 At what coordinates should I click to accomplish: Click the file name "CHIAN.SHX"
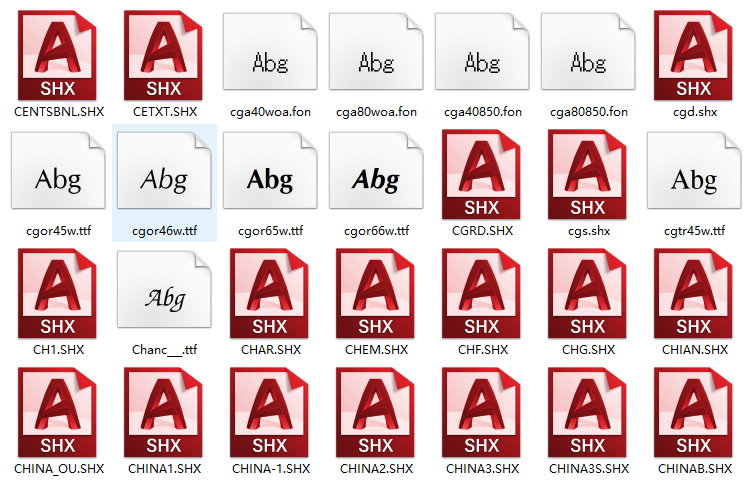(x=695, y=350)
